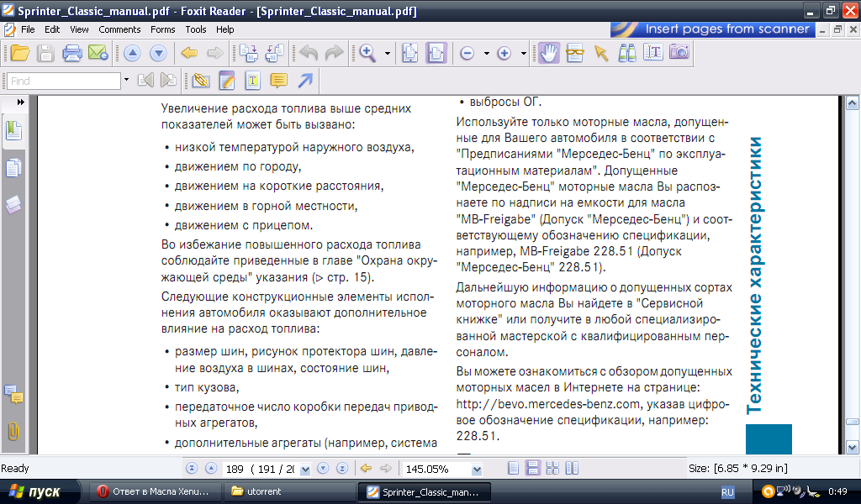Open dropdown arrow next to zoom in button

523,53
